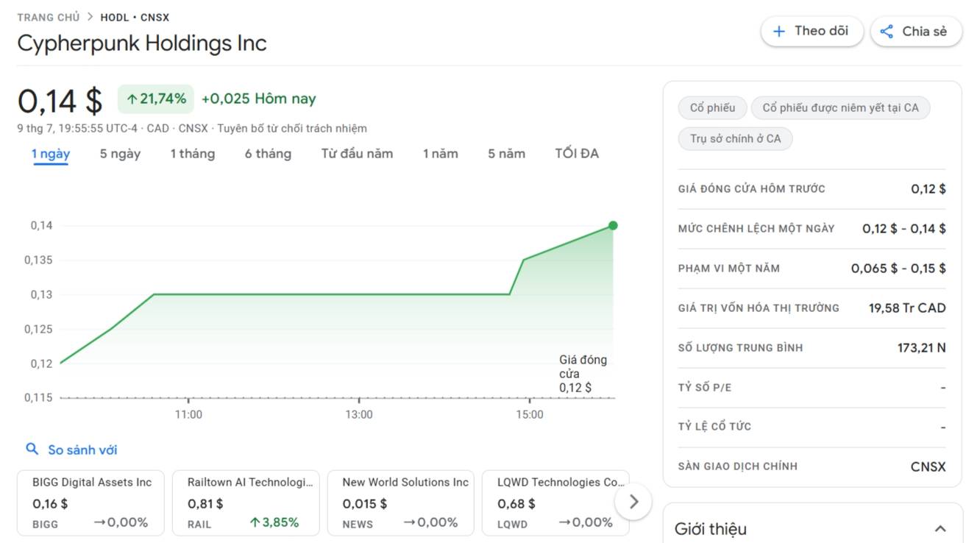Click the Giới thiệu heading

(x=711, y=529)
